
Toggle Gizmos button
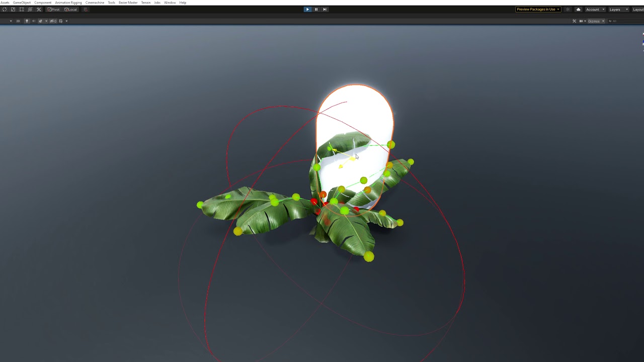point(594,21)
